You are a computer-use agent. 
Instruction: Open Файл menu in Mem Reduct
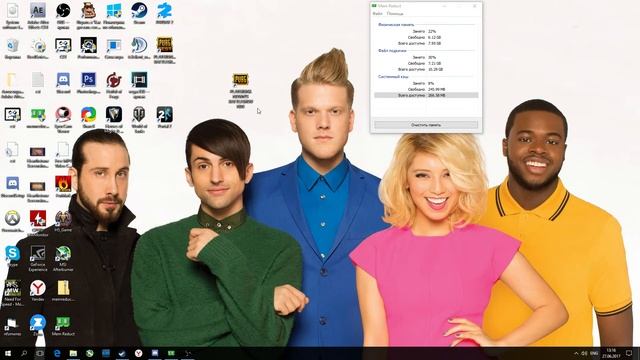click(378, 13)
